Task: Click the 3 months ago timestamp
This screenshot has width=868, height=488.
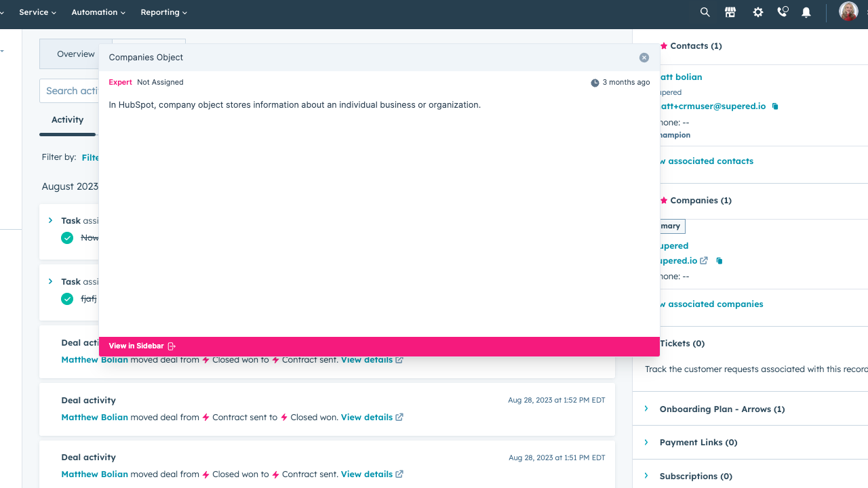Action: [x=626, y=82]
